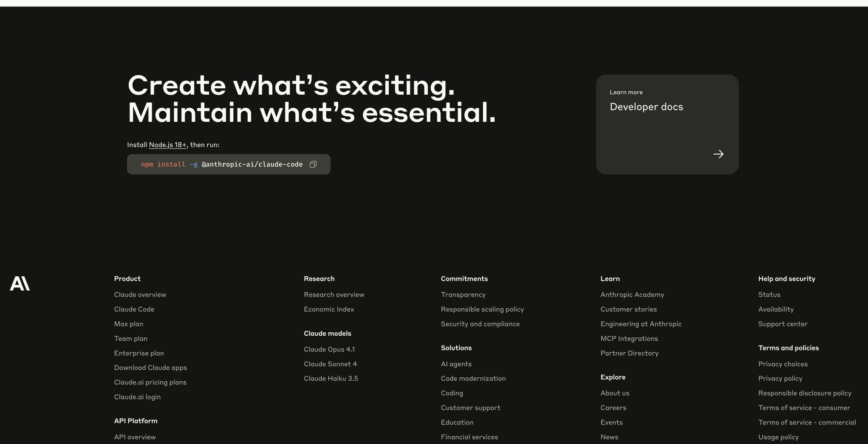View the Usage policy
Image resolution: width=868 pixels, height=444 pixels.
tap(778, 437)
